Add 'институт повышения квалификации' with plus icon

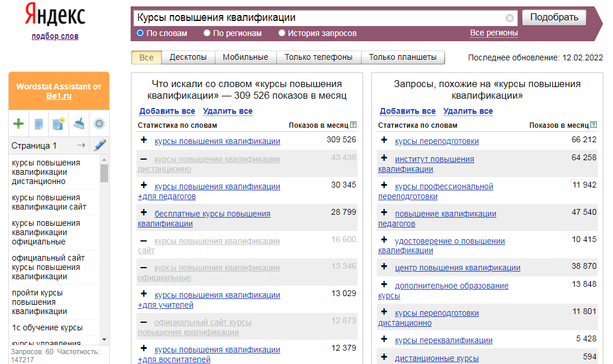pyautogui.click(x=384, y=158)
